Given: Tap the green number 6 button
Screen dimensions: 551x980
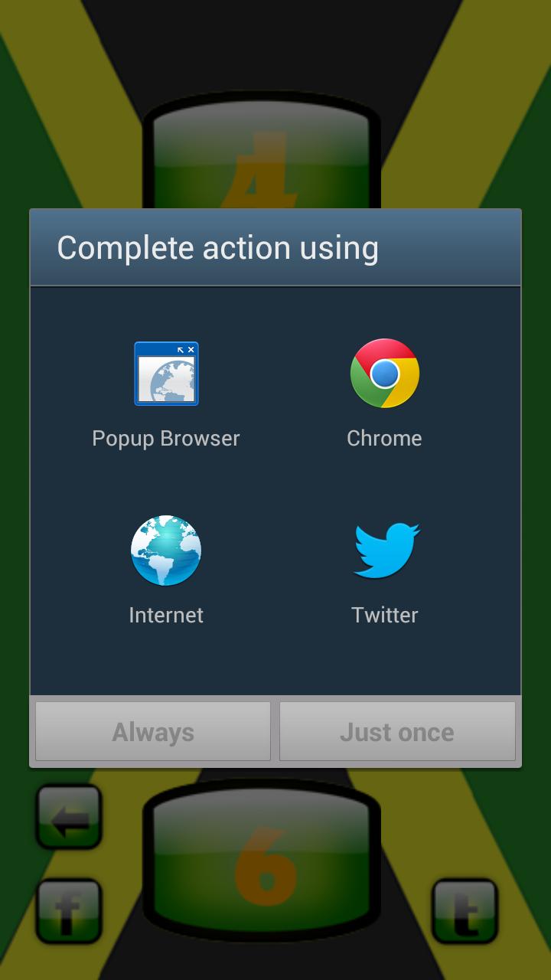Looking at the screenshot, I should pyautogui.click(x=262, y=861).
